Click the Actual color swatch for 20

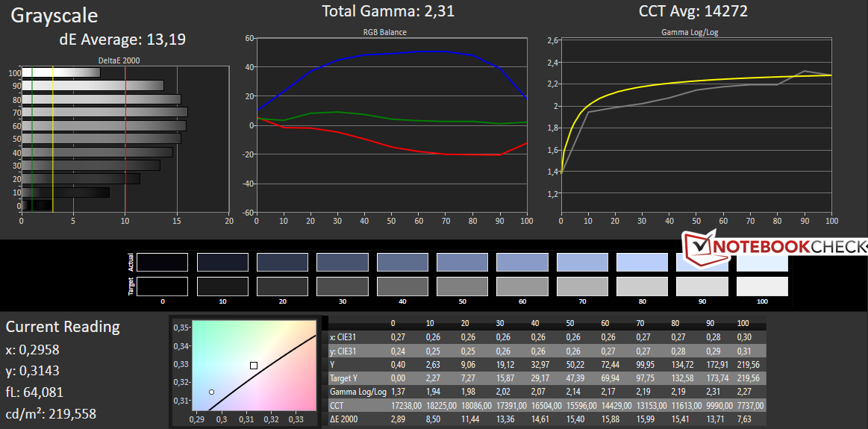282,263
